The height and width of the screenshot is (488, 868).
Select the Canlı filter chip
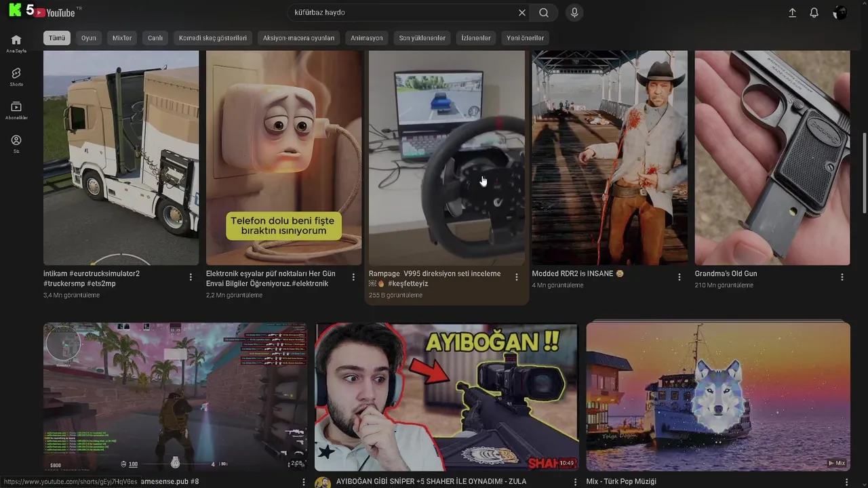155,38
